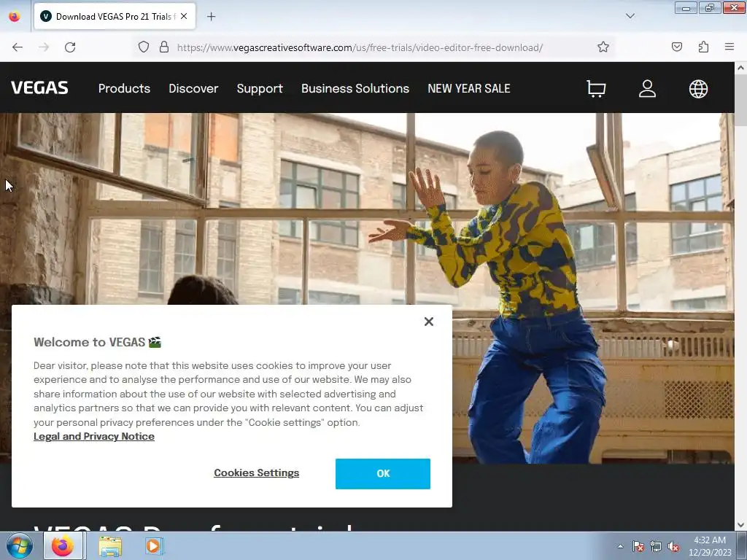
Task: Close the cookie welcome dialog
Action: tap(429, 322)
